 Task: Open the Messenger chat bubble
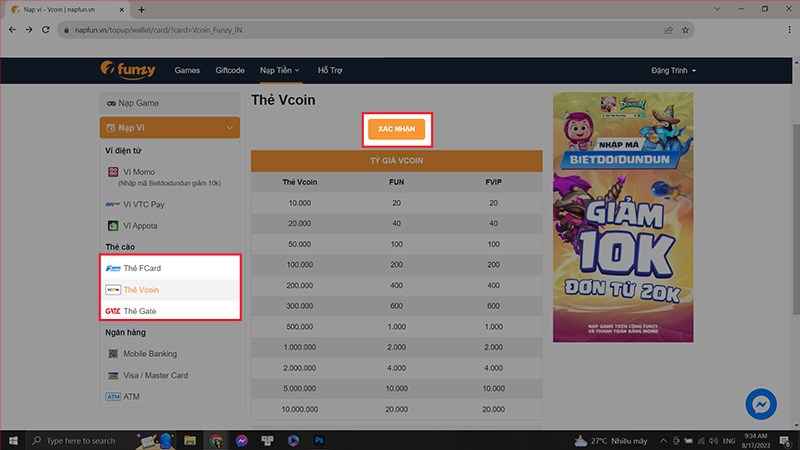point(761,405)
